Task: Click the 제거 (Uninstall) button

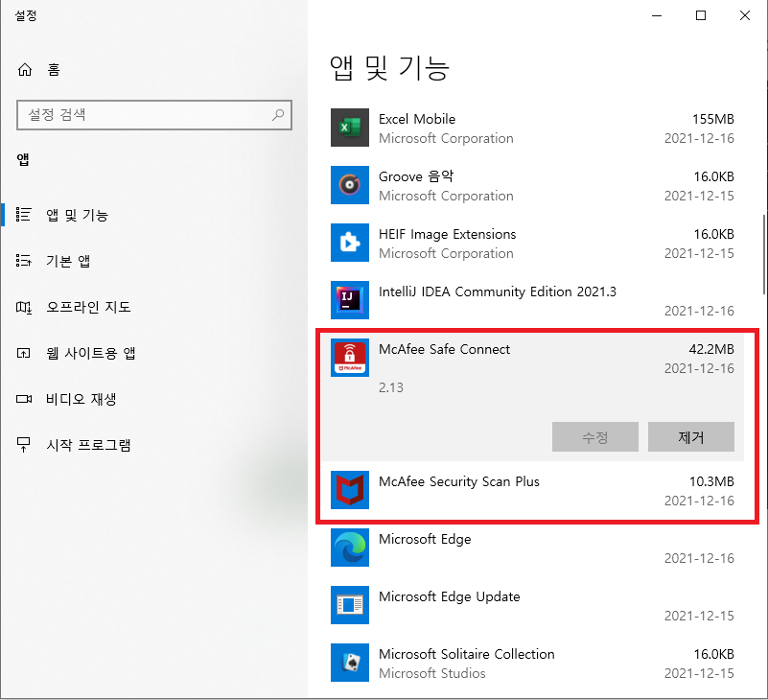Action: 691,437
